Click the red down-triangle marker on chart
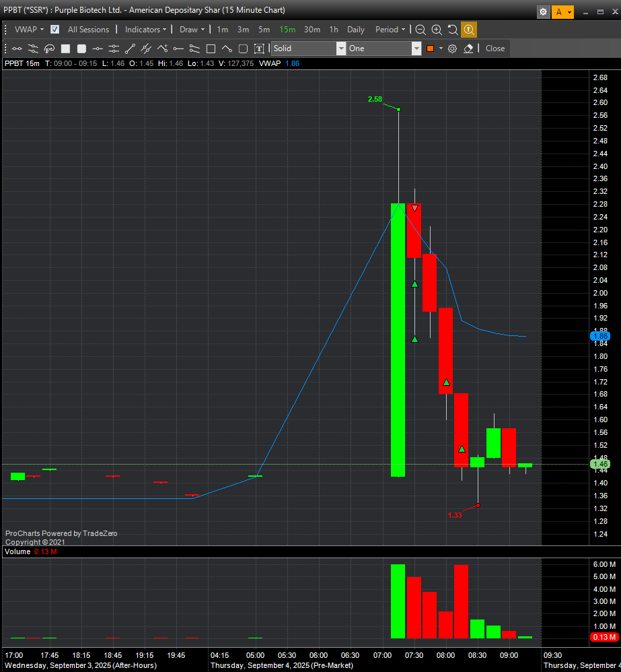 coord(414,208)
